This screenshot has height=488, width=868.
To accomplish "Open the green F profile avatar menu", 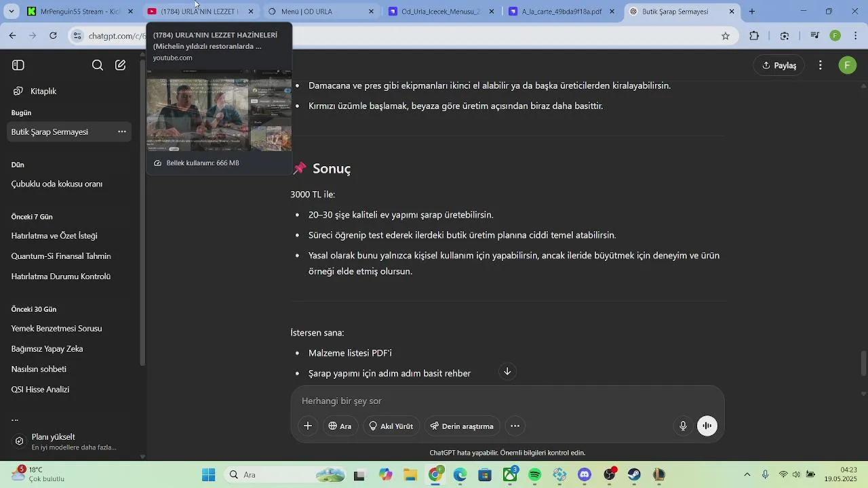I will tap(847, 65).
